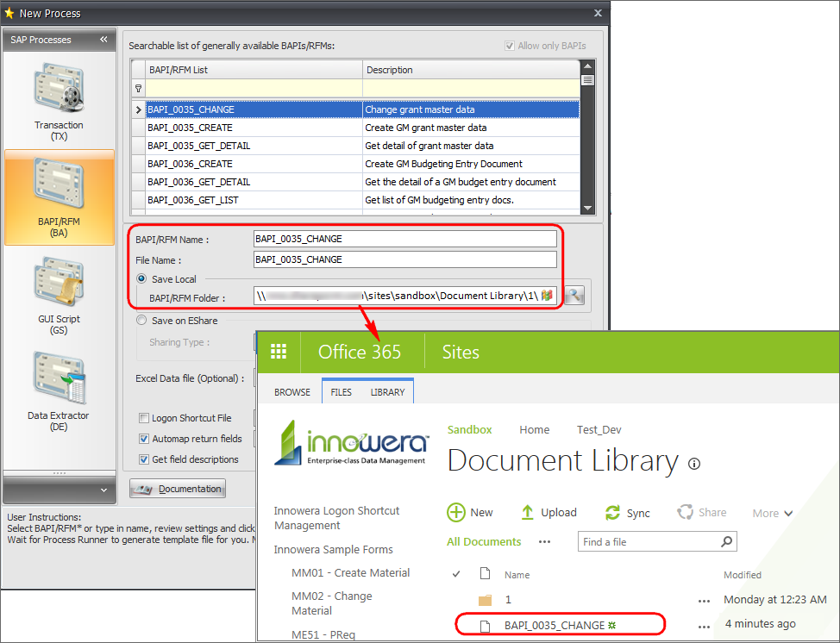Open the Office 365 app launcher grid
The width and height of the screenshot is (840, 643).
point(279,353)
